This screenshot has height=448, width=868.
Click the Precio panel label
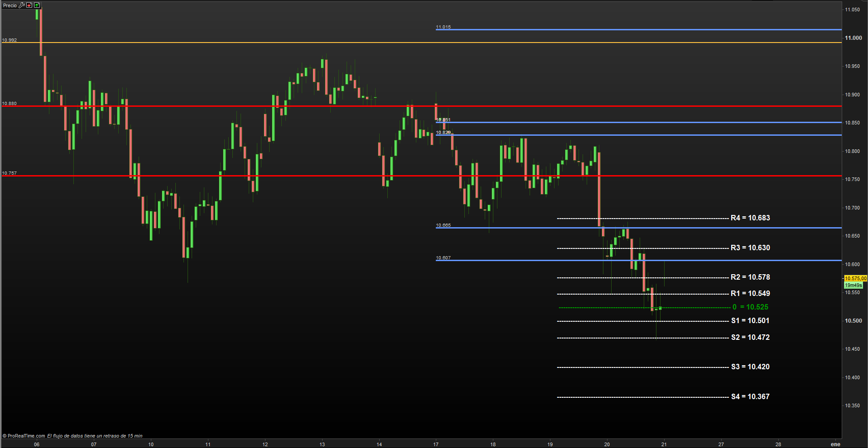[10, 5]
